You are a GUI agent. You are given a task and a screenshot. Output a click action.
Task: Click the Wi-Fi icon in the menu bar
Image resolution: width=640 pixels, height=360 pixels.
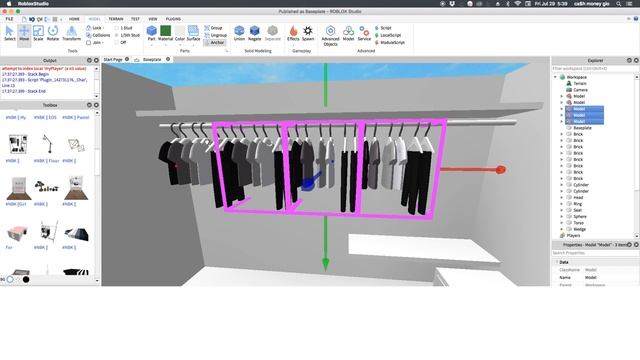(x=518, y=4)
